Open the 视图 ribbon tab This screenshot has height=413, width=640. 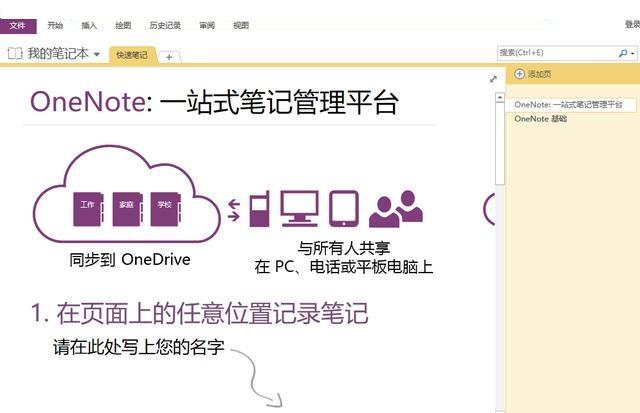pyautogui.click(x=241, y=26)
